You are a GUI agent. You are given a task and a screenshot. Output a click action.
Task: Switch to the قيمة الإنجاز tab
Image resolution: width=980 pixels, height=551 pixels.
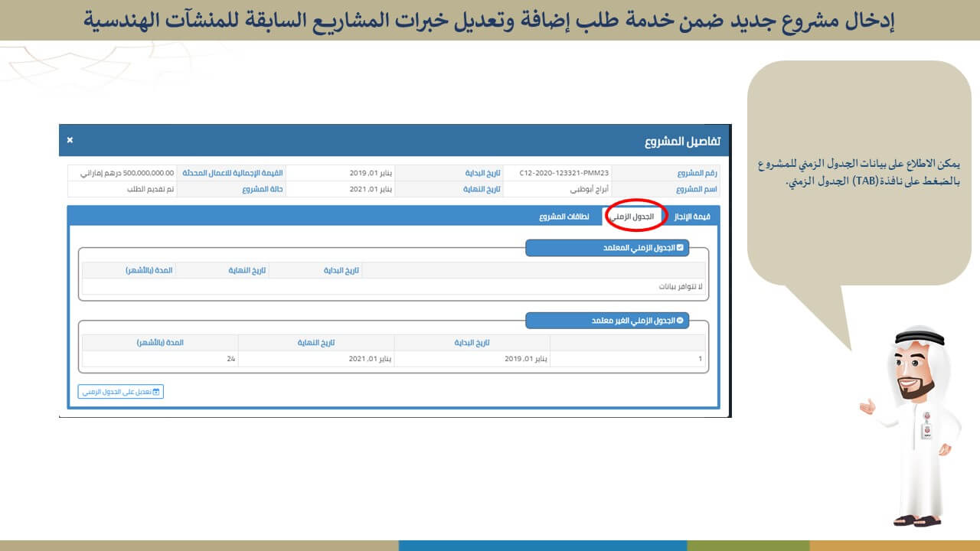[691, 217]
